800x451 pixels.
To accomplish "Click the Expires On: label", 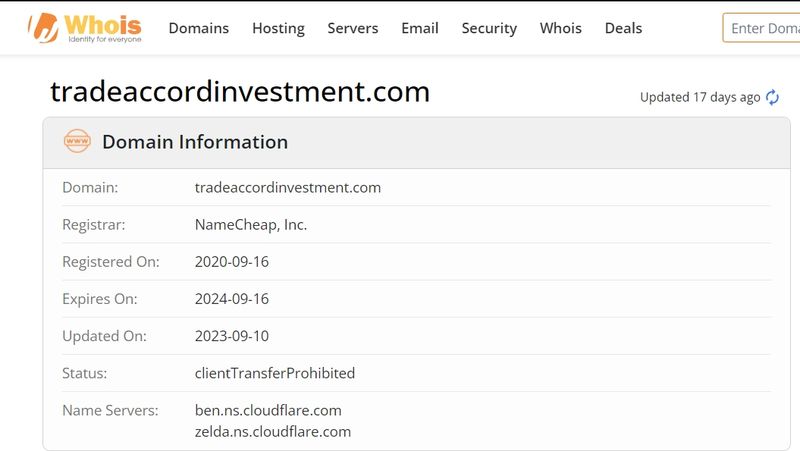I will click(x=99, y=299).
